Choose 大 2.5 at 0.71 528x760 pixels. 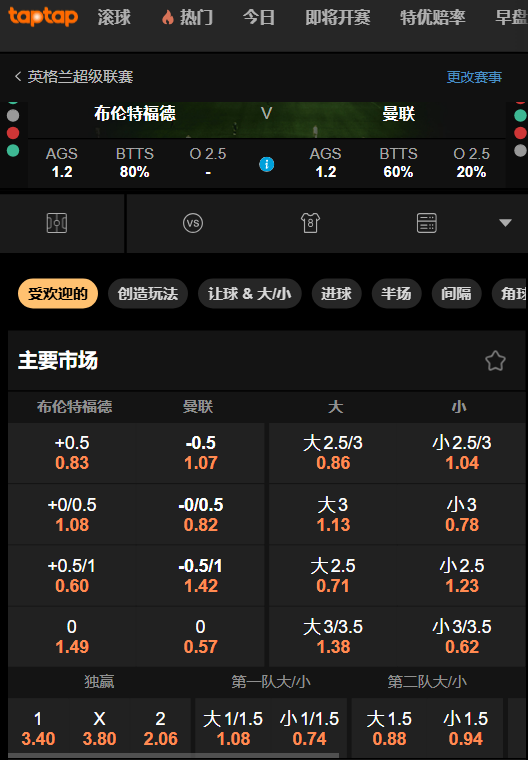pyautogui.click(x=333, y=576)
